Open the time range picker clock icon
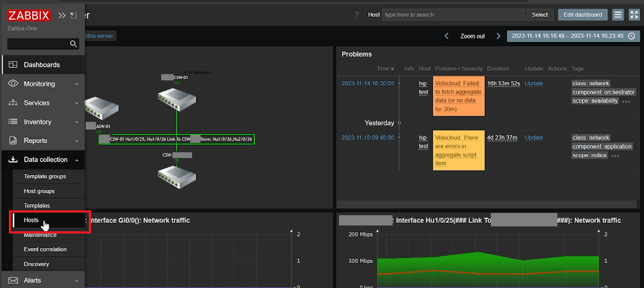The width and height of the screenshot is (644, 288). (x=631, y=36)
